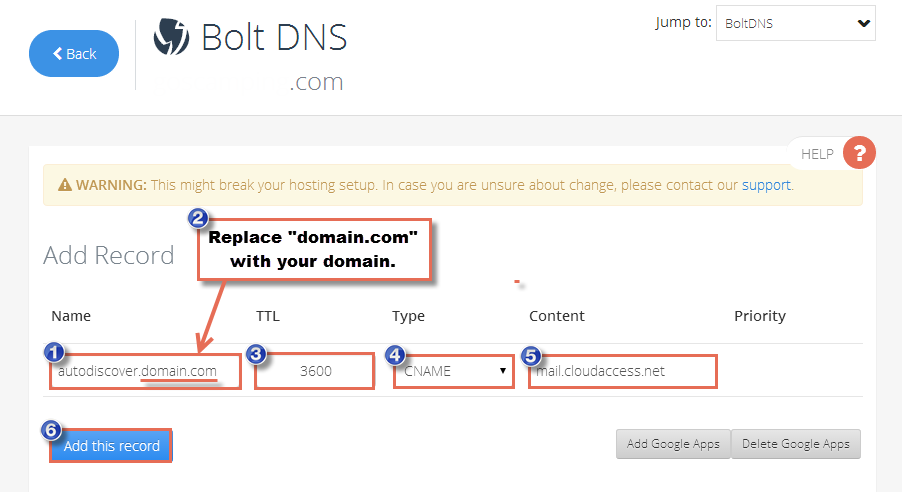
Task: Click the Jump to dropdown chevron arrow
Action: 863,24
